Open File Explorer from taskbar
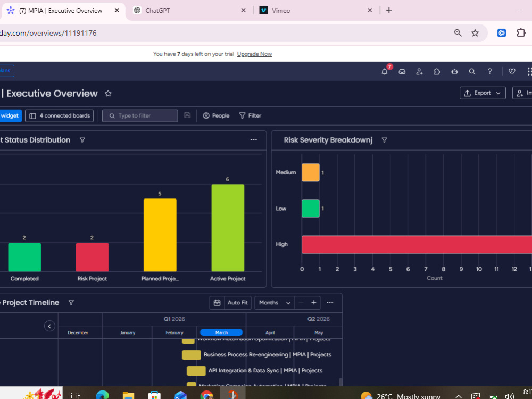532x399 pixels. point(128,395)
